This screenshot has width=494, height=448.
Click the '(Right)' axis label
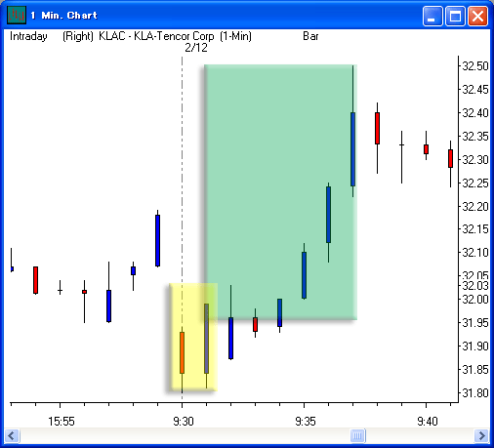(x=78, y=36)
